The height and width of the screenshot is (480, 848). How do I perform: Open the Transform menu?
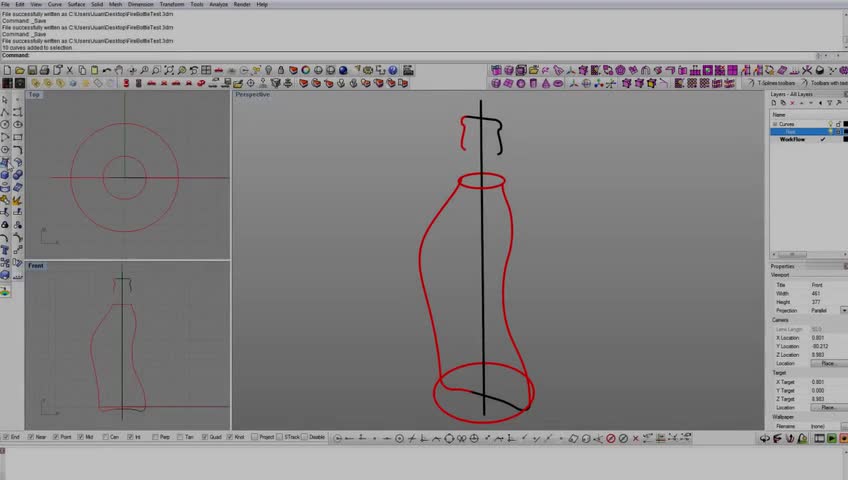pos(172,4)
